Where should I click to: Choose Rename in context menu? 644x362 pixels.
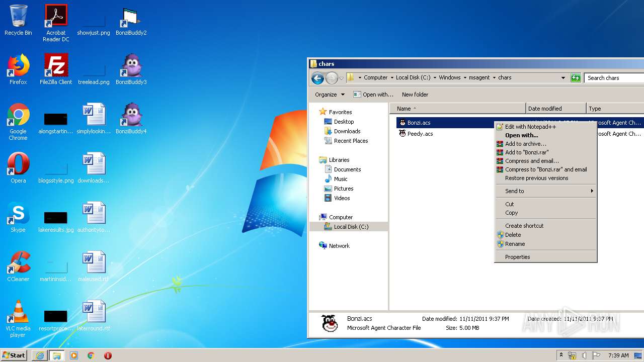546,244
